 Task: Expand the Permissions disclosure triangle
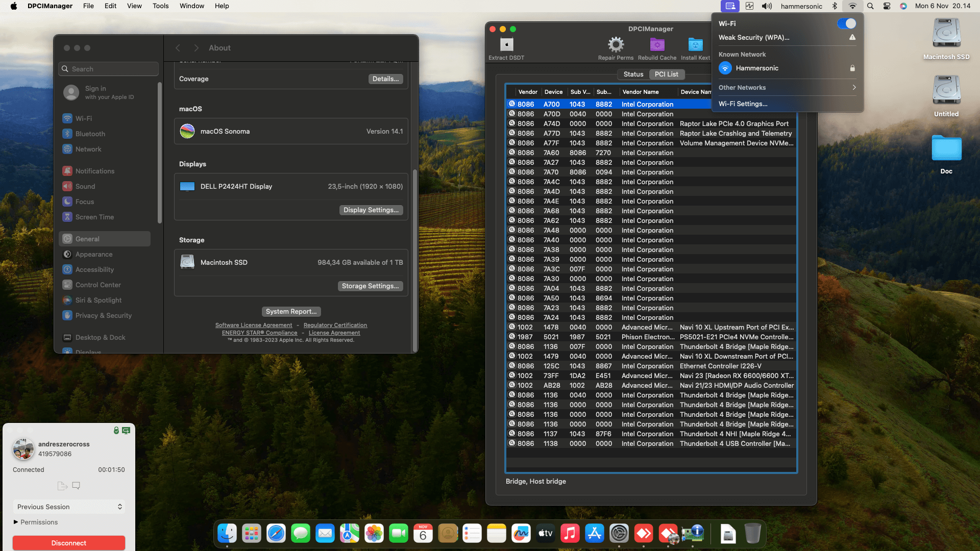point(16,522)
